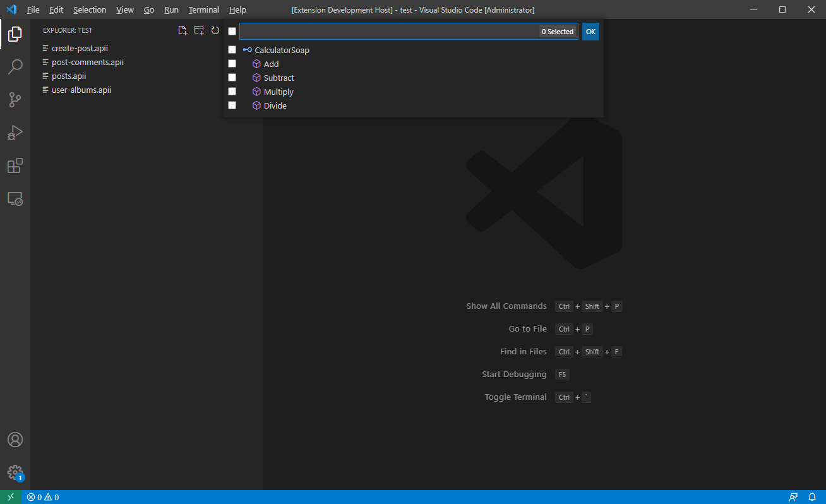Open the Remote Explorer view
The height and width of the screenshot is (504, 826).
tap(15, 199)
